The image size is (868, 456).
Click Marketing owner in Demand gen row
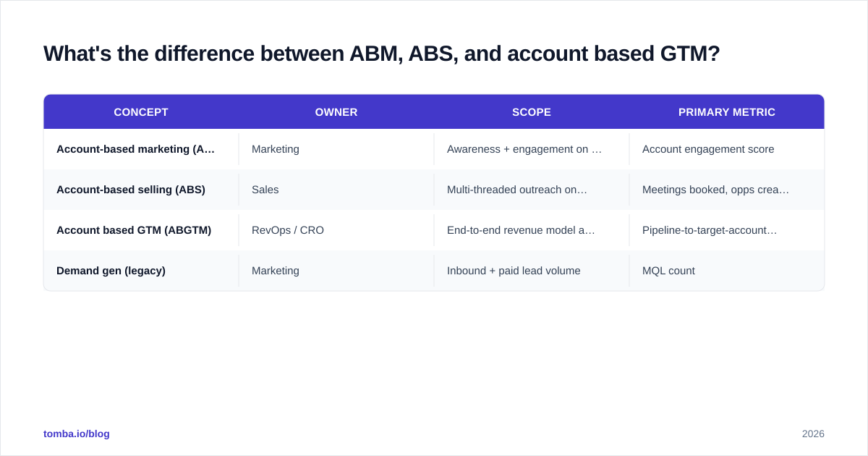[336, 271]
